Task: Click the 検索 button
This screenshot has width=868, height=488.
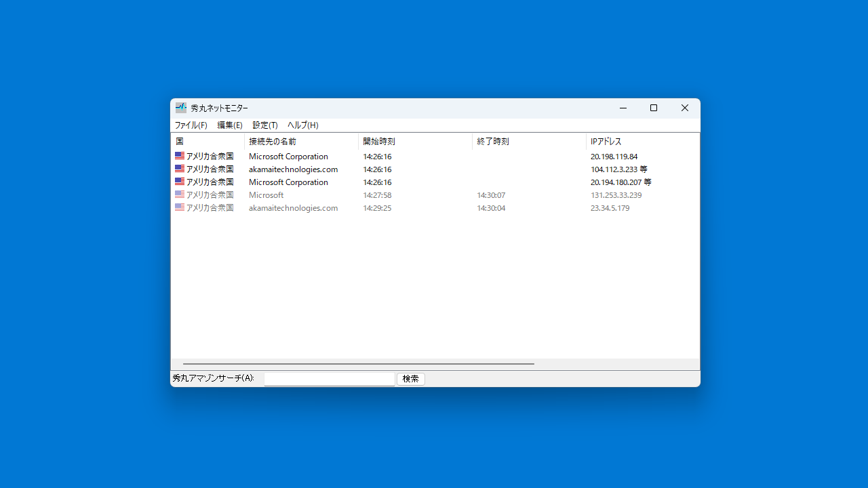Action: point(411,379)
